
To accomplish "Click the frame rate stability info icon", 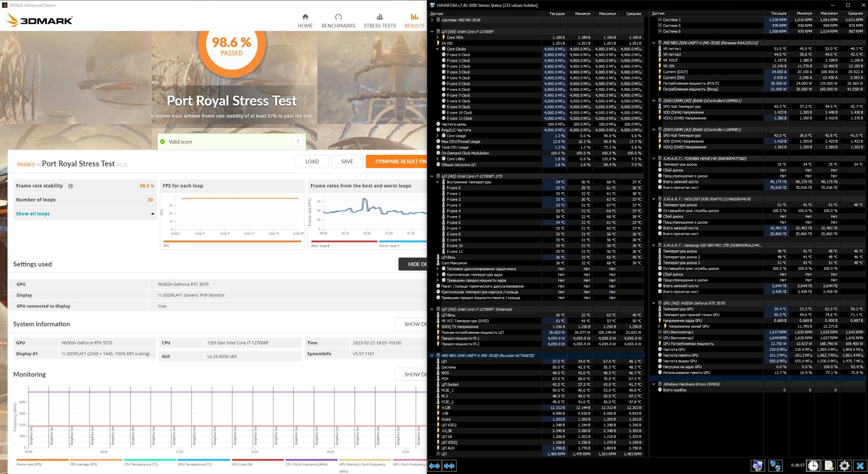I will pos(71,186).
